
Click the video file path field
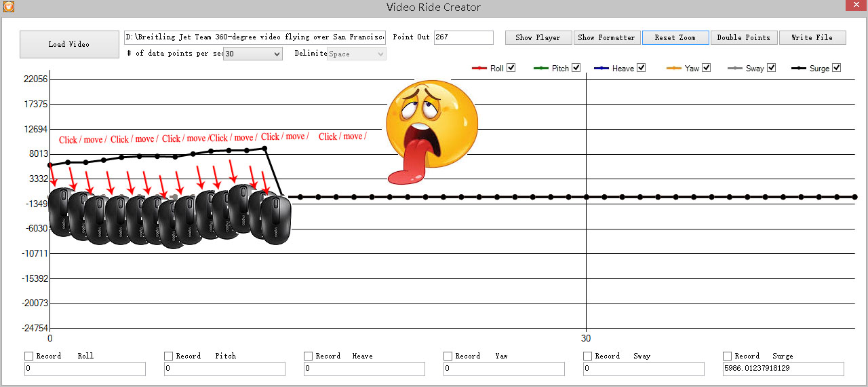tap(254, 37)
